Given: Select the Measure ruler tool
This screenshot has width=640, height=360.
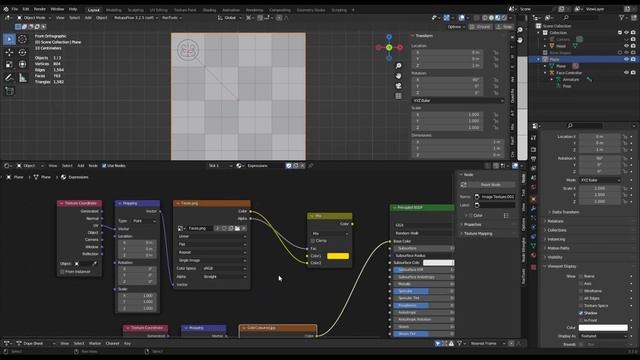Looking at the screenshot, I should pyautogui.click(x=22, y=78).
